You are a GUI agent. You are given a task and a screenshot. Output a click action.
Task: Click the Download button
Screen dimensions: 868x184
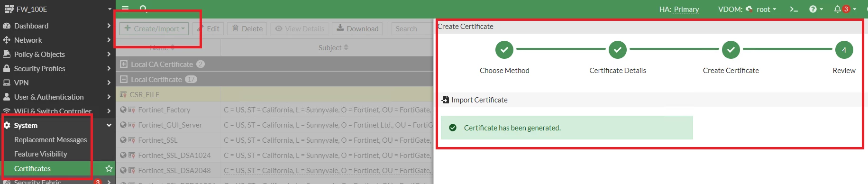click(358, 28)
